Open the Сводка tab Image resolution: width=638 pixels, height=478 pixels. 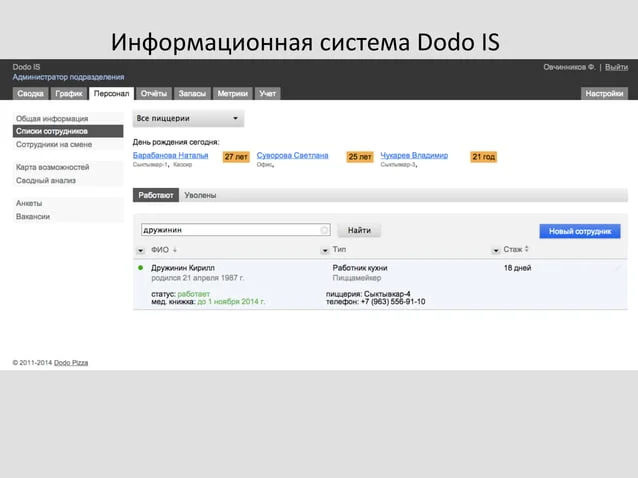[31, 94]
